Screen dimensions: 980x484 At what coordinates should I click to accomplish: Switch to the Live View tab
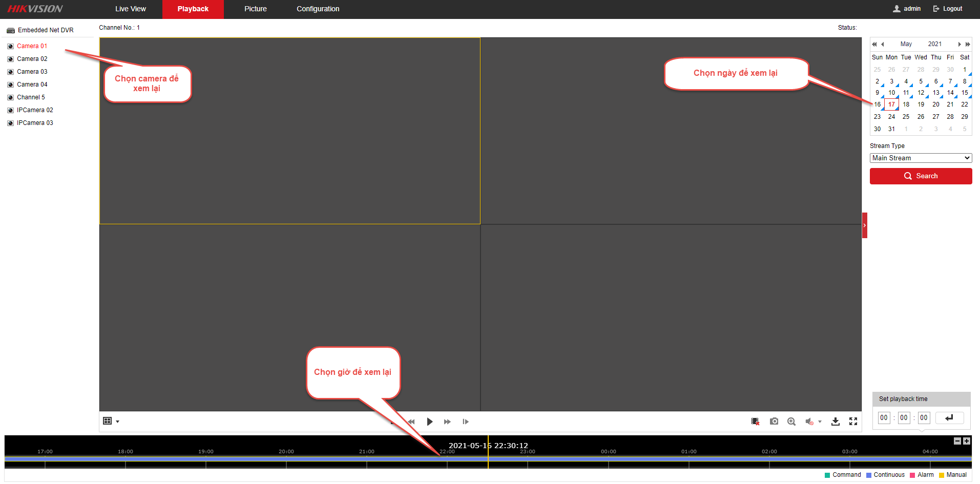pos(131,9)
